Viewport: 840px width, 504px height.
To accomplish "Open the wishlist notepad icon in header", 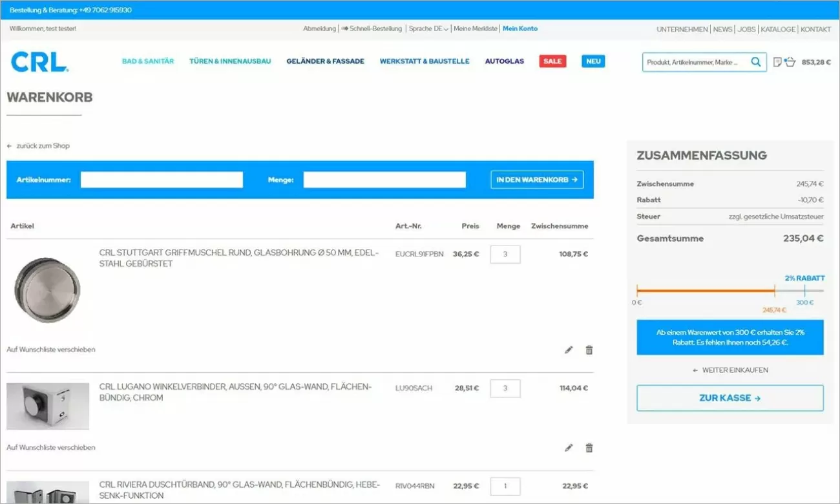I will (777, 62).
